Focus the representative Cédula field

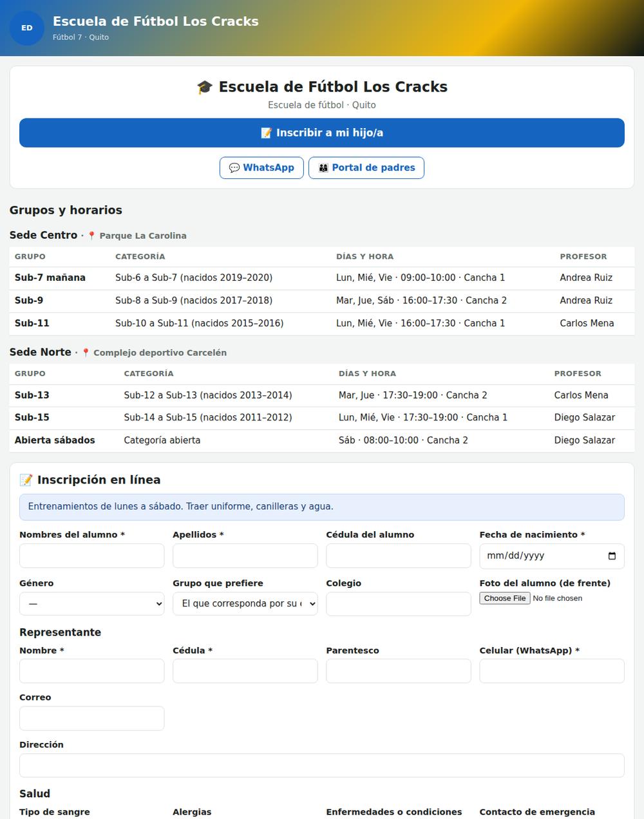245,671
